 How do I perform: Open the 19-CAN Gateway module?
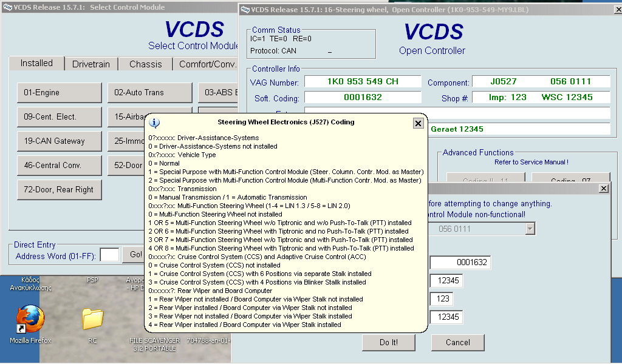pos(60,141)
